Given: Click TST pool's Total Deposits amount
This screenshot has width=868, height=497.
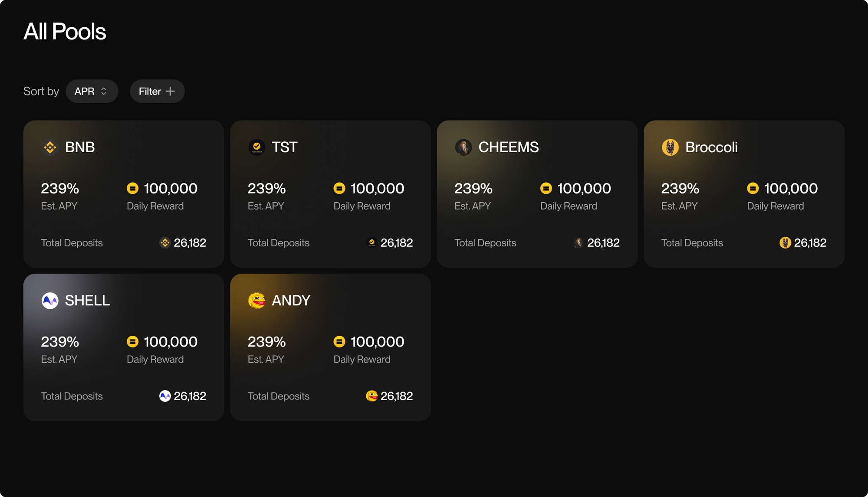Looking at the screenshot, I should point(397,243).
